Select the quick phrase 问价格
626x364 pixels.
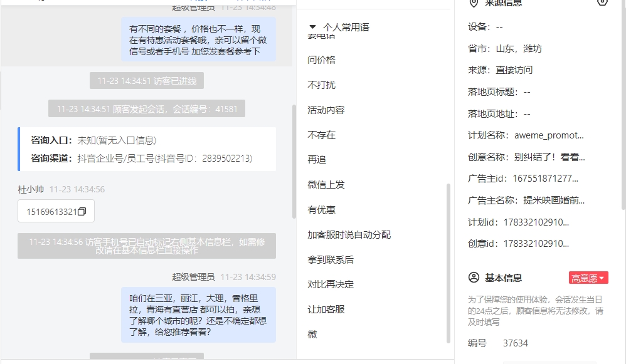[x=321, y=60]
